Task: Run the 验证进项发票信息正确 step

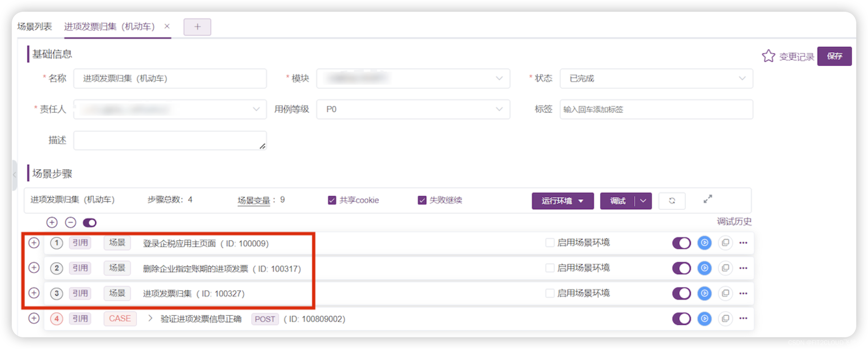Action: [704, 318]
